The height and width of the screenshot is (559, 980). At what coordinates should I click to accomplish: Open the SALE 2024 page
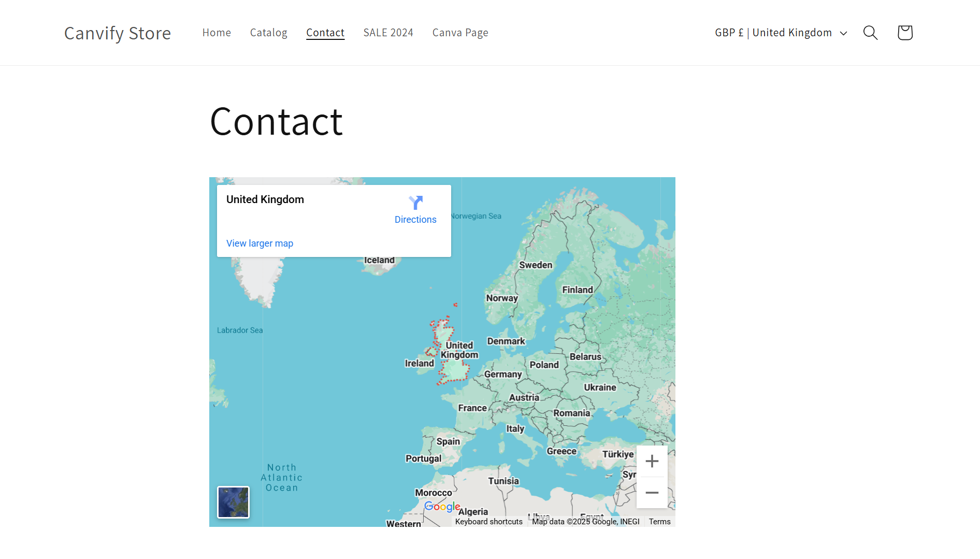pyautogui.click(x=388, y=33)
